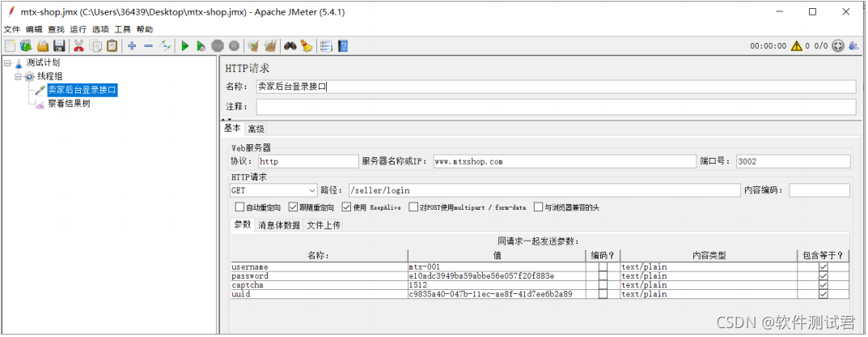The width and height of the screenshot is (868, 337).
Task: Expand all tree nodes with plus icon
Action: pyautogui.click(x=132, y=46)
